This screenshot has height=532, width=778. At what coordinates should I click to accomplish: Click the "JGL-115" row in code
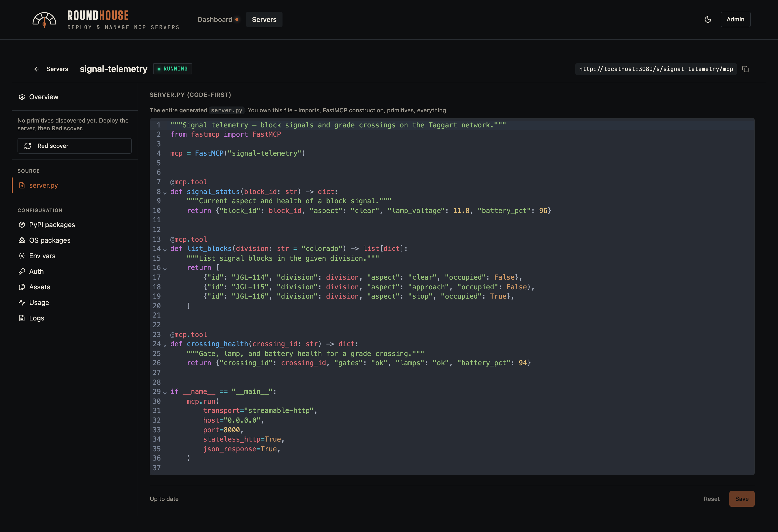click(x=369, y=287)
